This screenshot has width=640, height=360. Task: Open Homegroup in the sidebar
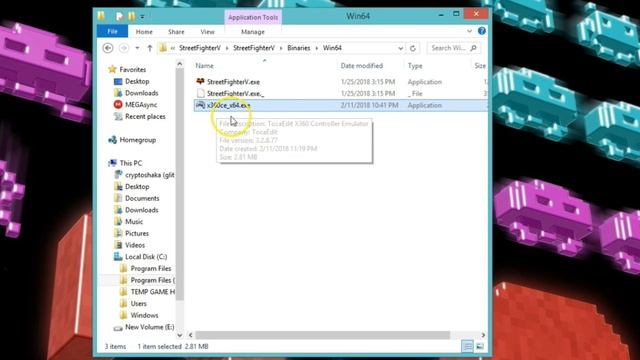click(x=138, y=140)
